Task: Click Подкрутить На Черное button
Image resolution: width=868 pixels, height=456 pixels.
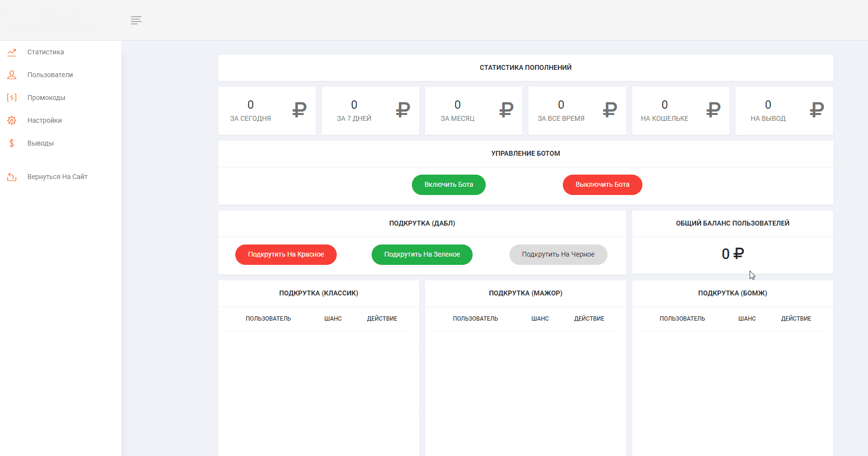Action: (558, 255)
